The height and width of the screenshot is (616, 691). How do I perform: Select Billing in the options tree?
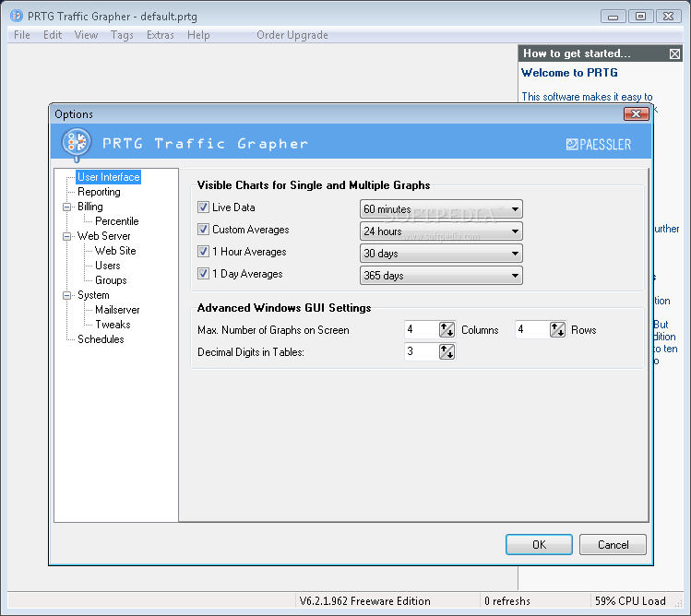(89, 207)
